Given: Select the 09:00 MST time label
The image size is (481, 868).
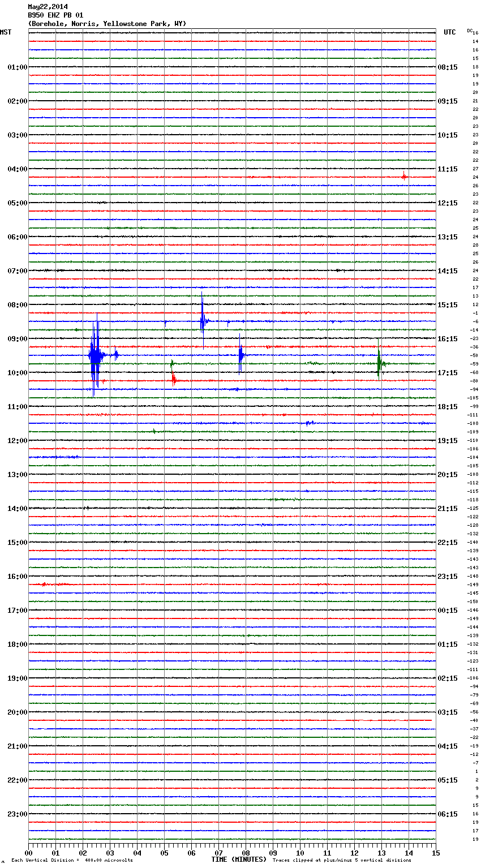Looking at the screenshot, I should [x=17, y=338].
